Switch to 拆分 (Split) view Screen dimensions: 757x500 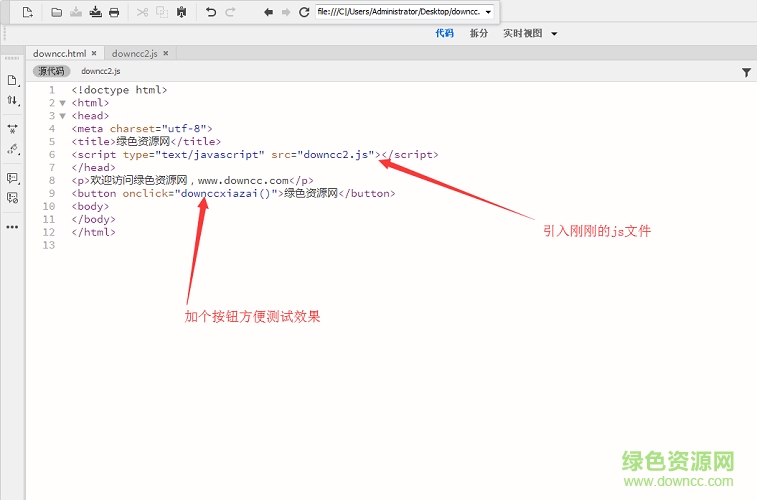[x=479, y=33]
